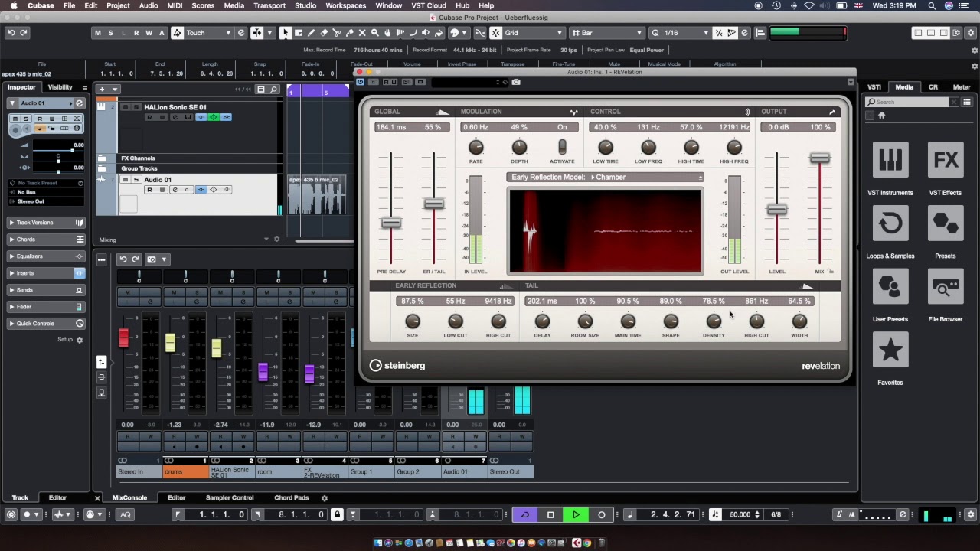
Task: Click the Setup label in Inspector
Action: [x=65, y=340]
